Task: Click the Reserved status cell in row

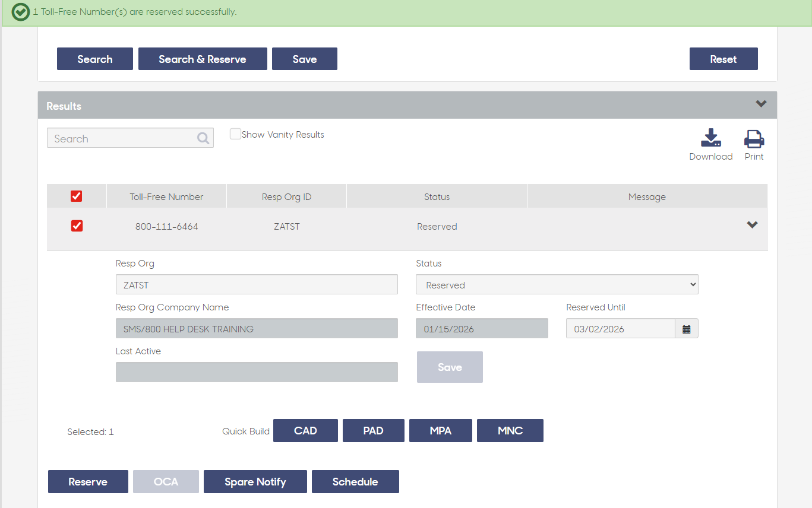Action: point(437,226)
